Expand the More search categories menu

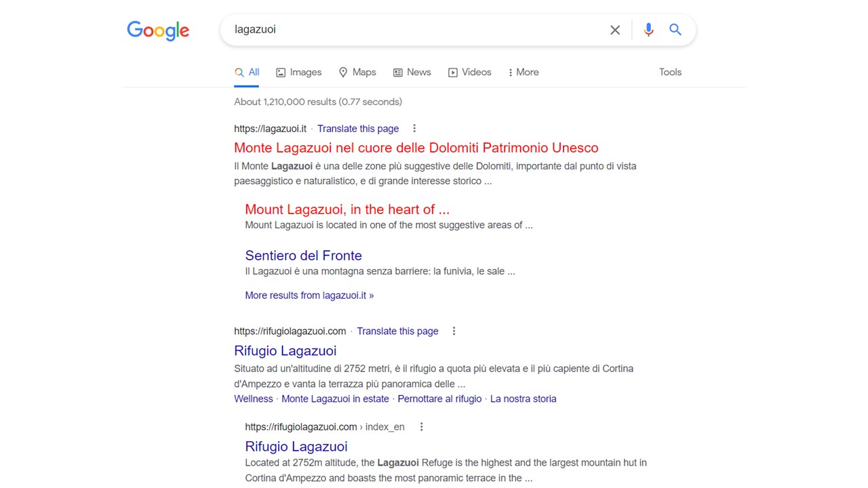tap(524, 73)
